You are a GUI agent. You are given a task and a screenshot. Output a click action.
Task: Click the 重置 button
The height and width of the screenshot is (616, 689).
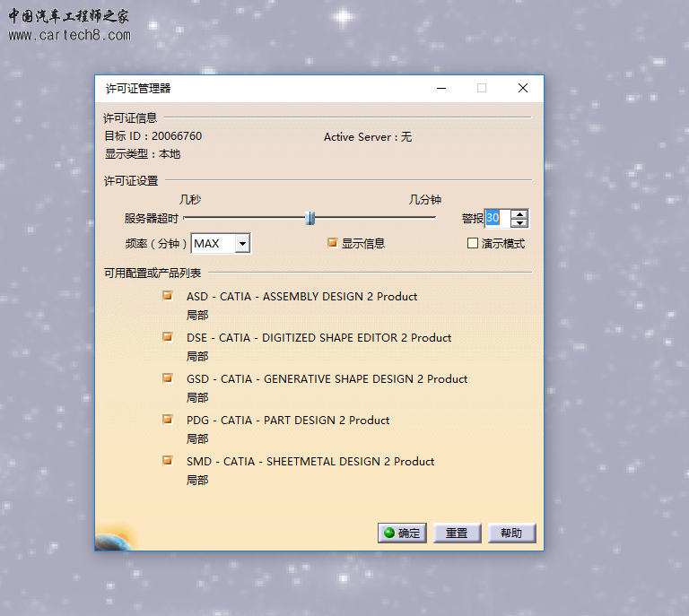coord(457,533)
